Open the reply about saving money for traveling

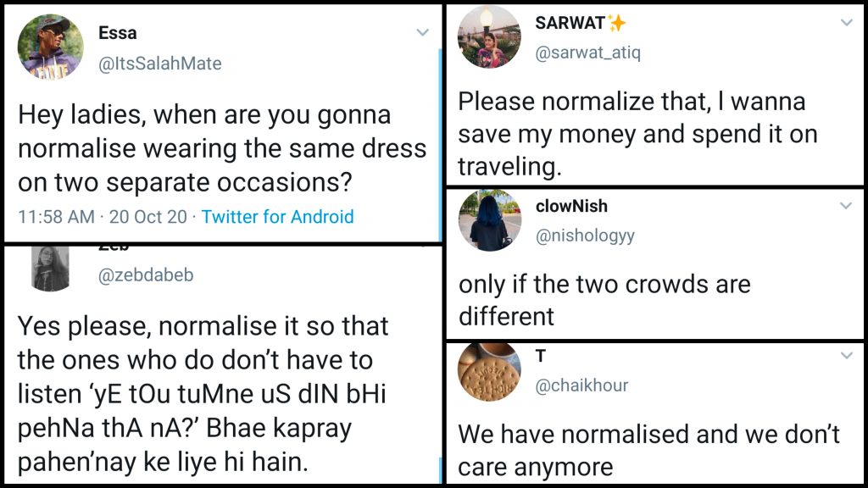point(636,134)
